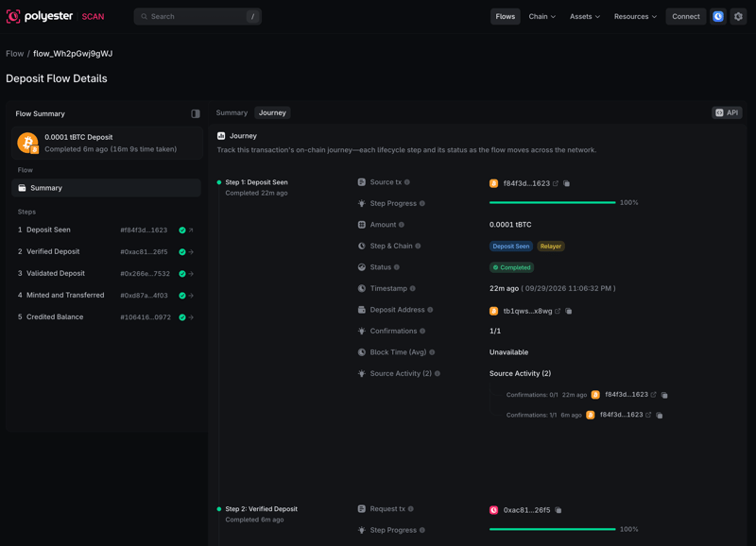Click the Step 1 progress bar
The width and height of the screenshot is (756, 546).
pos(553,202)
